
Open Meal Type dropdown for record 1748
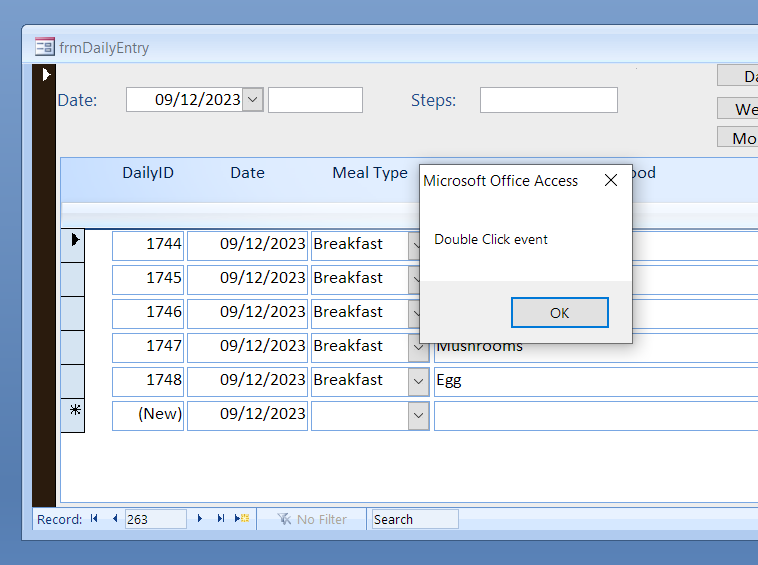pyautogui.click(x=418, y=381)
